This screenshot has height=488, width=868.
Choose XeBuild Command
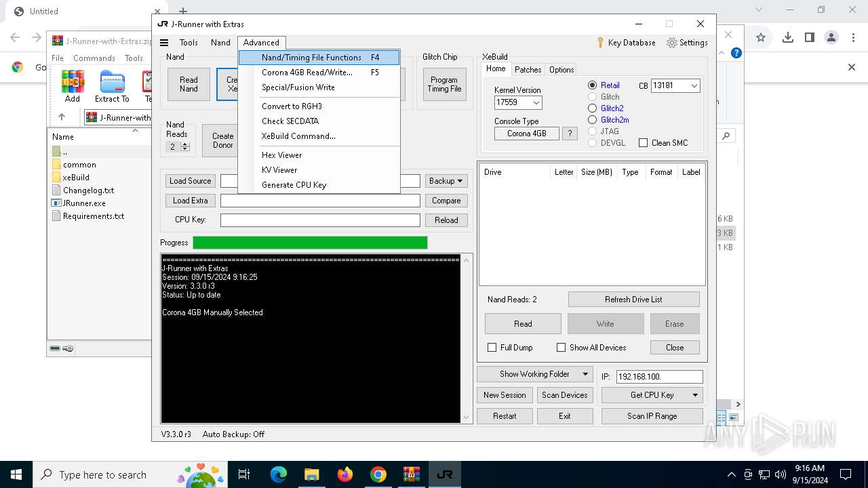[319, 136]
